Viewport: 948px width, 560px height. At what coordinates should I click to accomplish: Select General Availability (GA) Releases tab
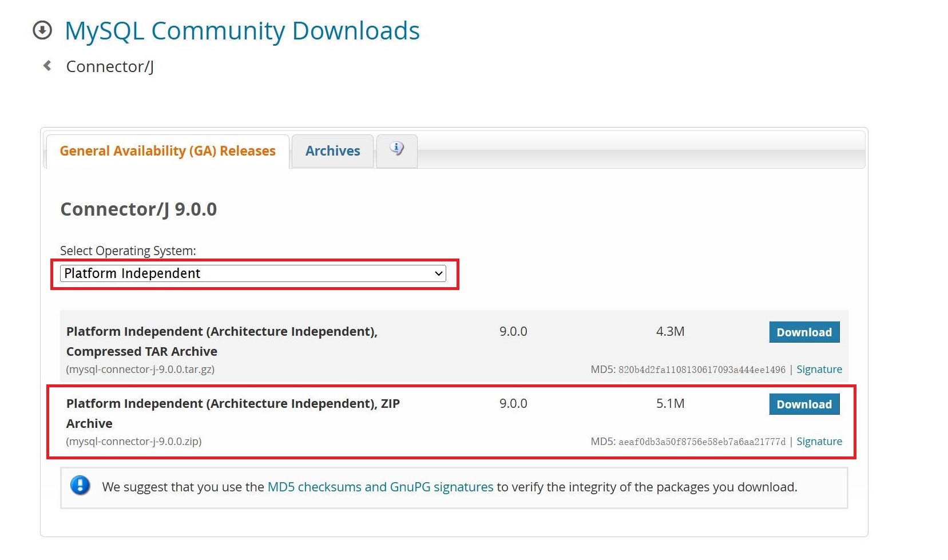pyautogui.click(x=168, y=151)
